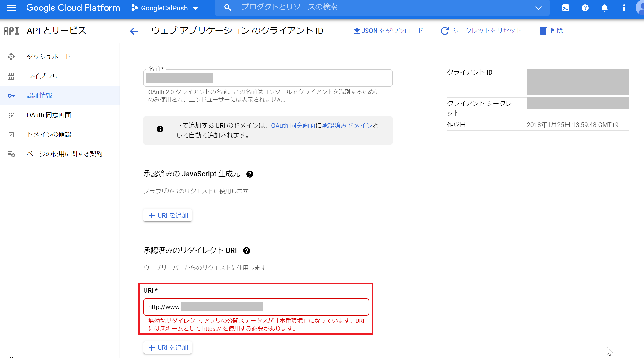The image size is (644, 358).
Task: Add URI under JavaScript 生成元 section
Action: click(x=168, y=215)
